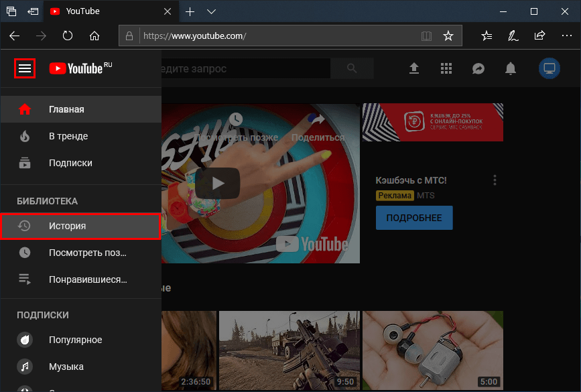Open В тренде trending section
581x392 pixels.
tap(81, 136)
